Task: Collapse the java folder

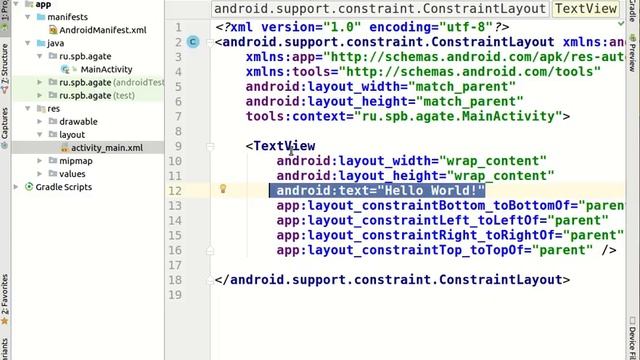Action: click(28, 43)
